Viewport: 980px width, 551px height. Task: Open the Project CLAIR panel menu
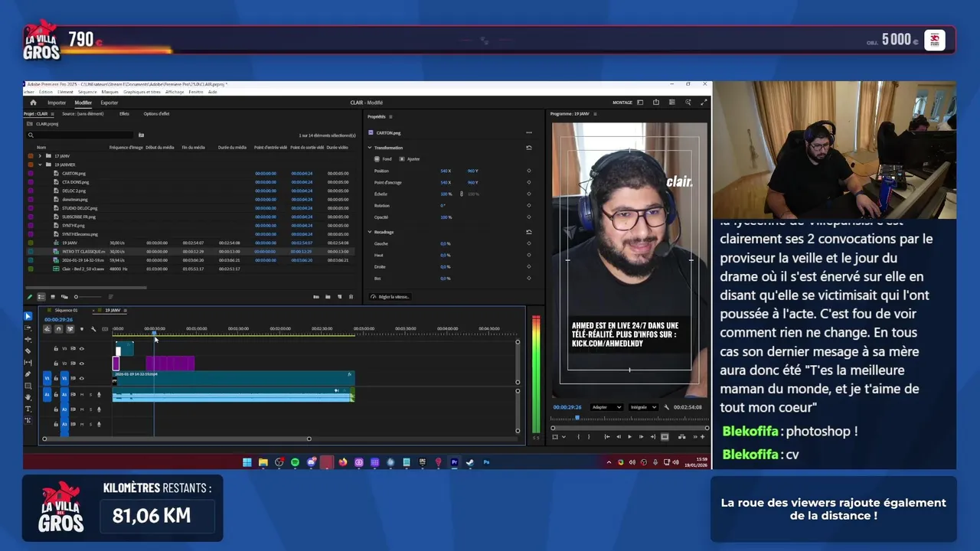pyautogui.click(x=53, y=114)
